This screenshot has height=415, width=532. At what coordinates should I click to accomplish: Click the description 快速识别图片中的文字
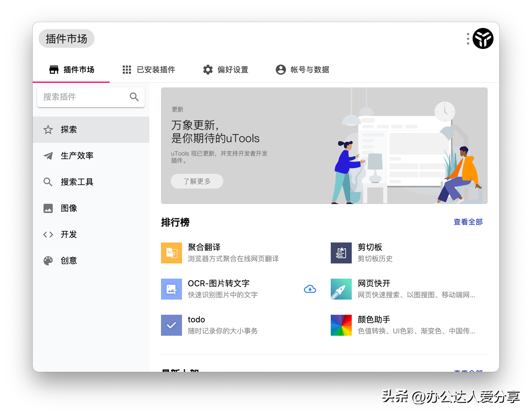[223, 295]
